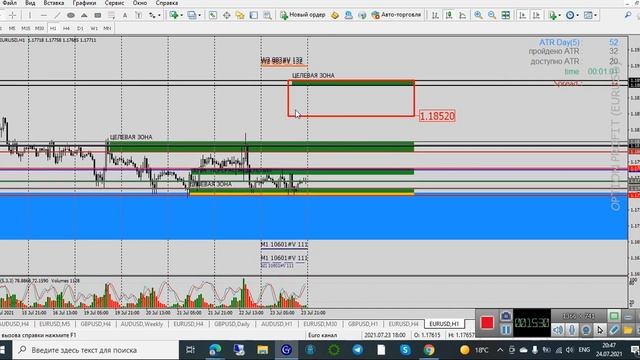Expand the new chart dropdown arrow
Screen dimensions: 640x360
181,15
